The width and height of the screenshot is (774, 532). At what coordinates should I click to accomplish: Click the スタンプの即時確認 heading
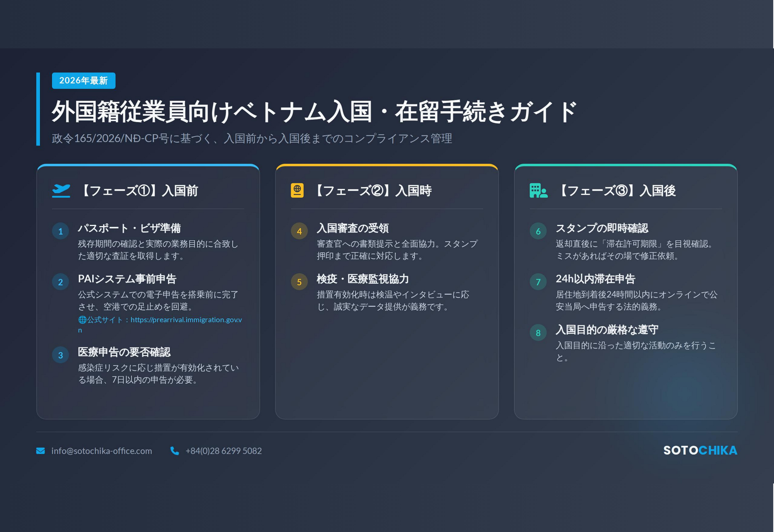(x=602, y=228)
